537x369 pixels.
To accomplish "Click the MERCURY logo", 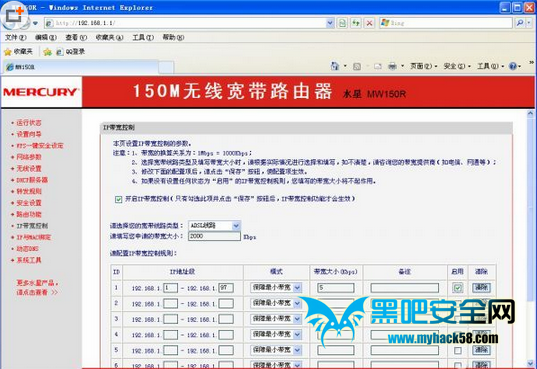I will [x=41, y=92].
